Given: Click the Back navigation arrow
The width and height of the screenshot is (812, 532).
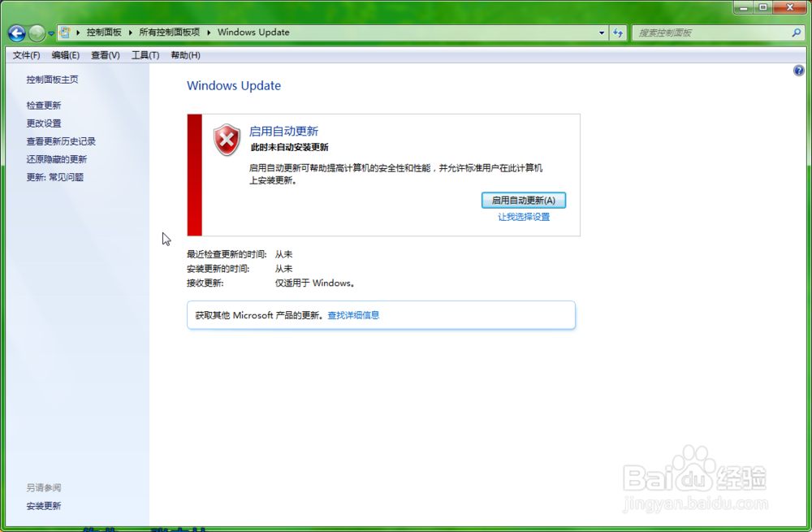Looking at the screenshot, I should pos(16,32).
